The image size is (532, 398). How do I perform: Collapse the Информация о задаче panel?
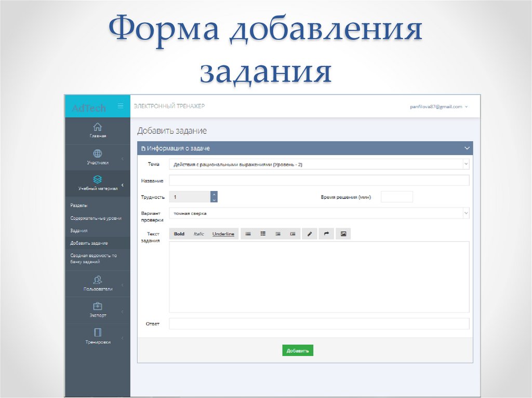(x=466, y=148)
